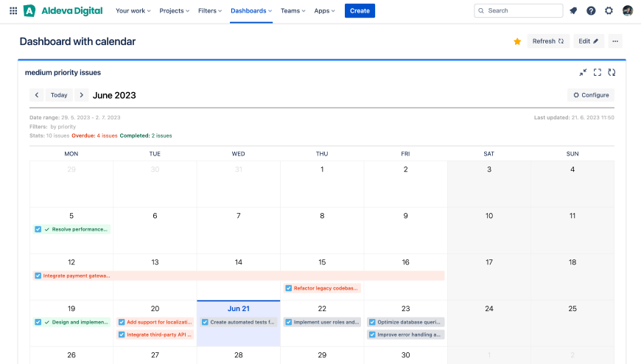Toggle checkbox on Integrate payment gateway issue
Viewport: 641px width, 364px height.
[x=38, y=276]
